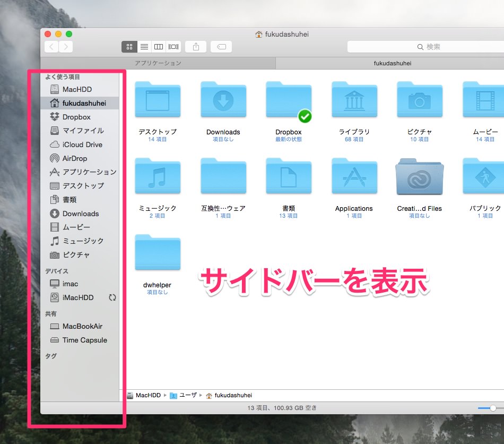Click the 最新の状態 label under Dropbox

point(289,139)
